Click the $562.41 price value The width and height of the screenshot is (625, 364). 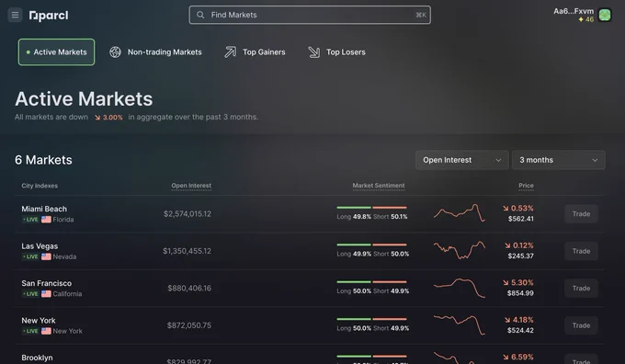click(x=520, y=219)
